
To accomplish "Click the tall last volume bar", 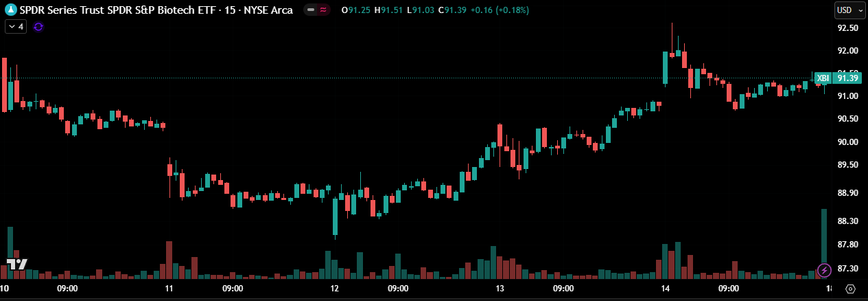I will point(824,243).
